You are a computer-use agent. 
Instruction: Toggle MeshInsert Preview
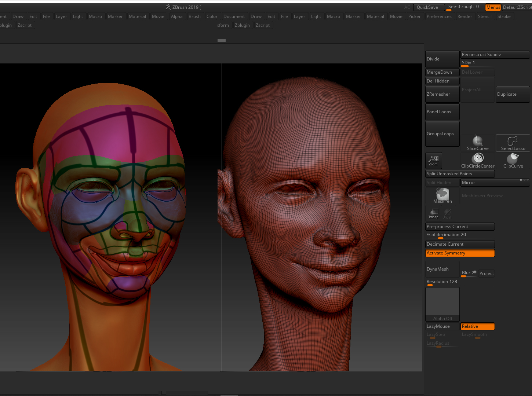482,196
